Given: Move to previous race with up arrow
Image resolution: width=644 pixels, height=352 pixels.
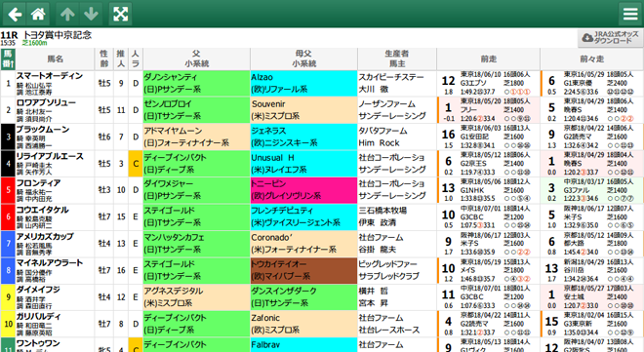Looking at the screenshot, I should click(x=67, y=15).
